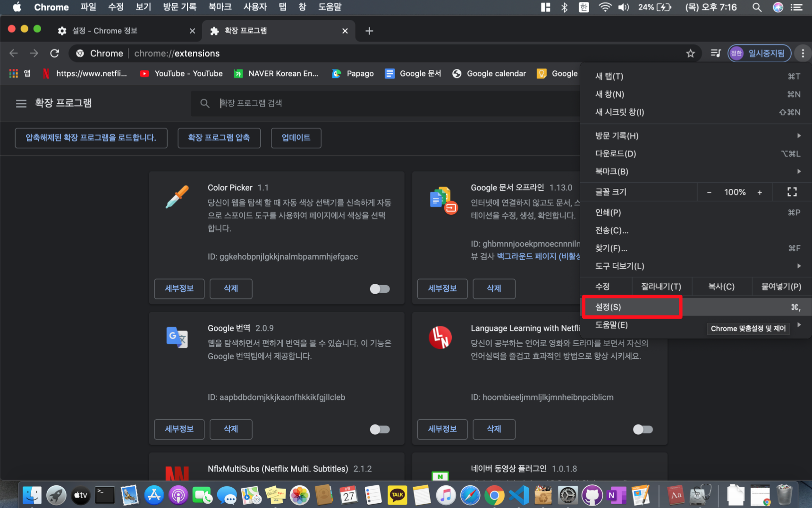This screenshot has width=812, height=508.
Task: Open Google calendar bookmark
Action: tap(489, 74)
